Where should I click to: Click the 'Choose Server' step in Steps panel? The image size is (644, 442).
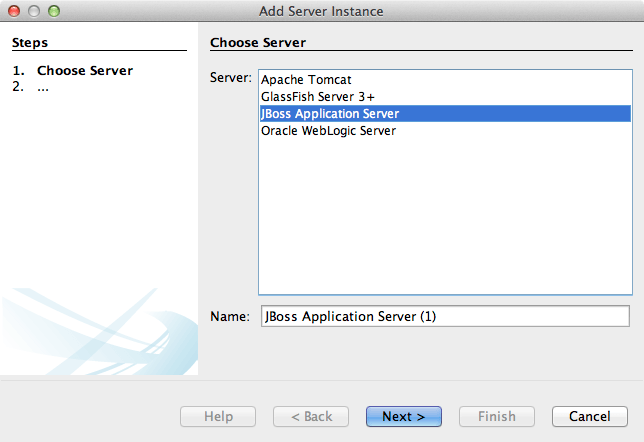pyautogui.click(x=85, y=71)
